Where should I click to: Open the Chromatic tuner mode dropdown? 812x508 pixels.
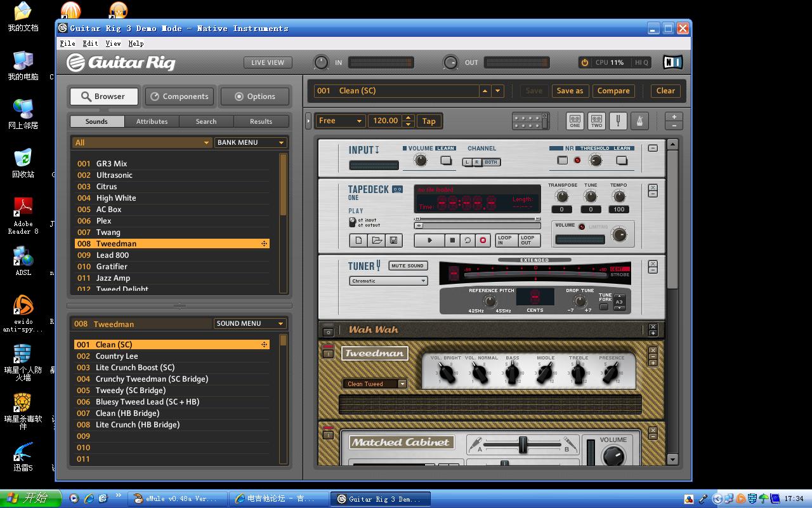(x=388, y=281)
